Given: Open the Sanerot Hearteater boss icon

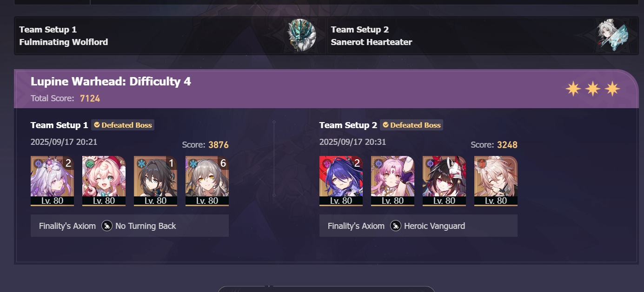Looking at the screenshot, I should pyautogui.click(x=613, y=36).
